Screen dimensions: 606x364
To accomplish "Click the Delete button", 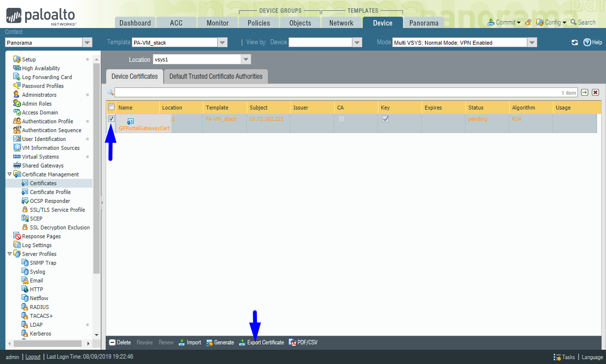I will click(x=120, y=342).
